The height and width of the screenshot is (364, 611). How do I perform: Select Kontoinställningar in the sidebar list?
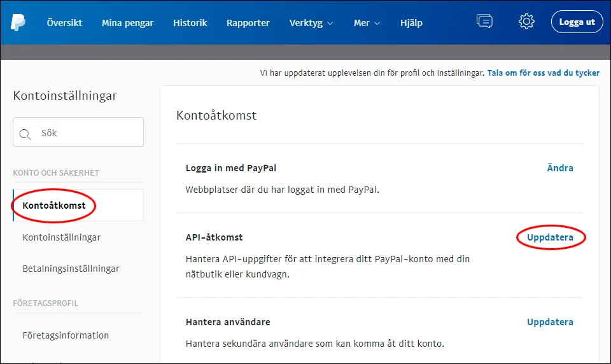62,237
